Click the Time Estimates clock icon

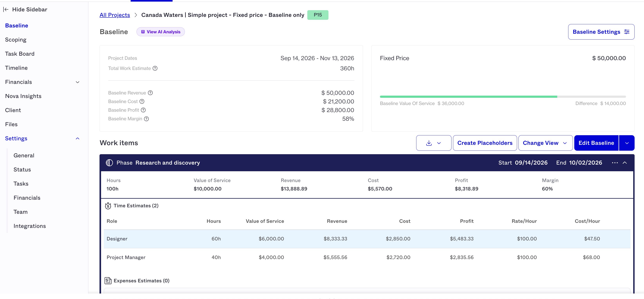(x=108, y=206)
